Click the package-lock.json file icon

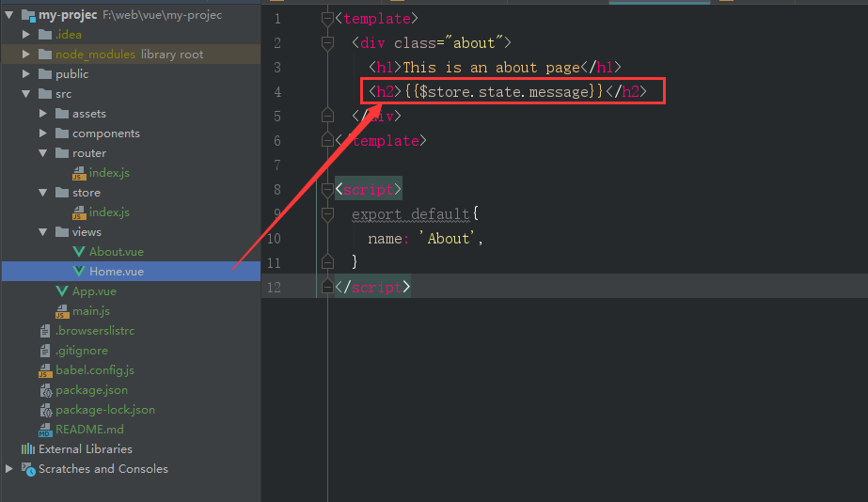point(46,410)
